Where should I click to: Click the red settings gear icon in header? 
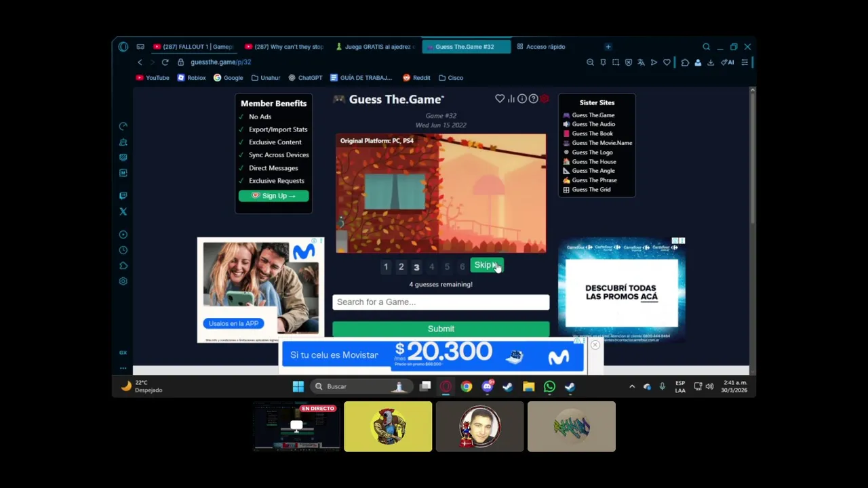[545, 99]
